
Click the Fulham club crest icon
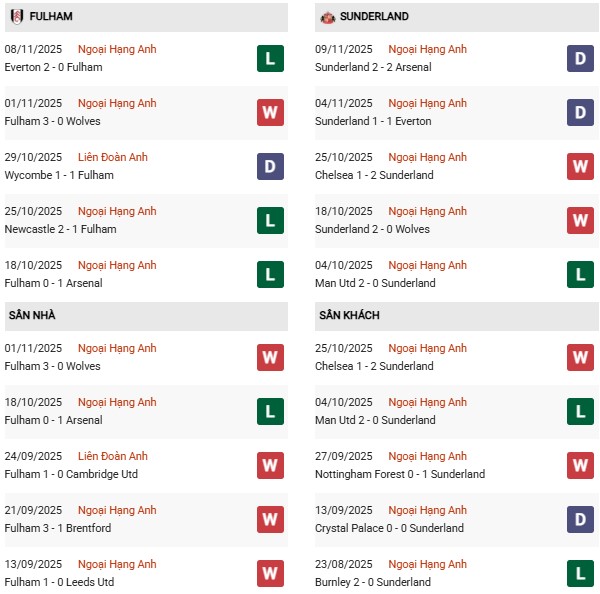[17, 17]
